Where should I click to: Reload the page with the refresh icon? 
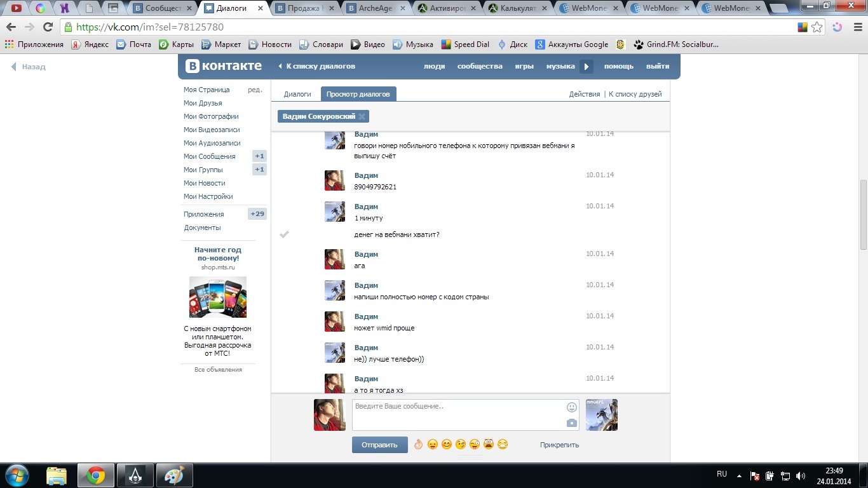tap(48, 27)
